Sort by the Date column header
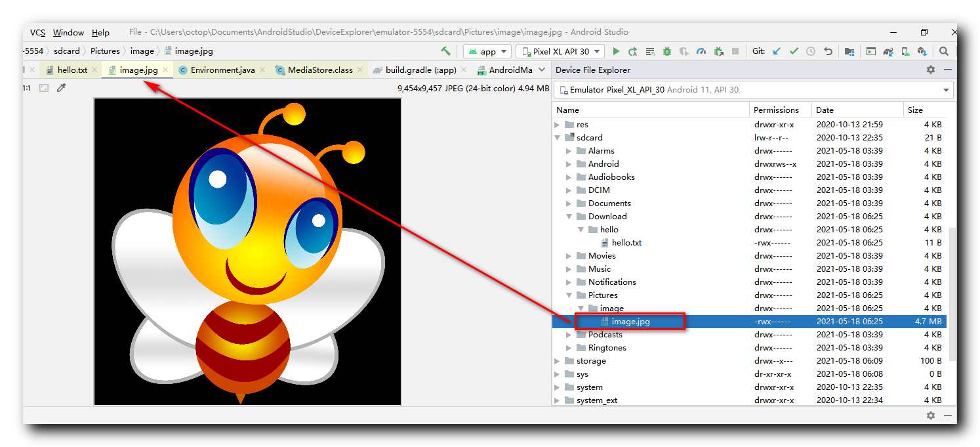Screen dimensions: 980x447 point(858,110)
